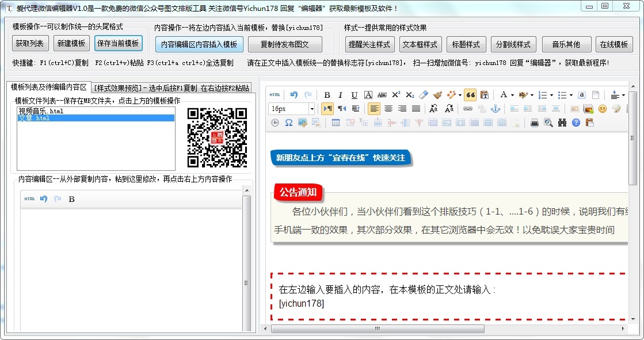Pick a highlight color with the ab pen swatch
This screenshot has width=644, height=340.
(523, 94)
